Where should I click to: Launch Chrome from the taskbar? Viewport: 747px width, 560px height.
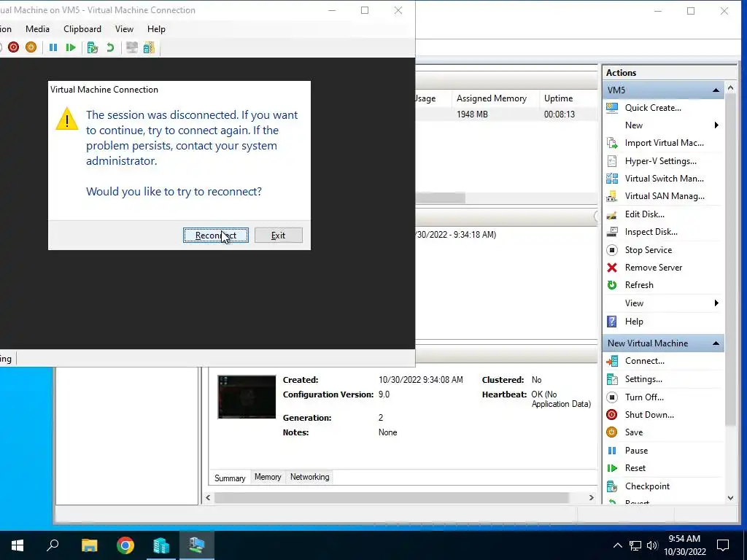tap(125, 545)
